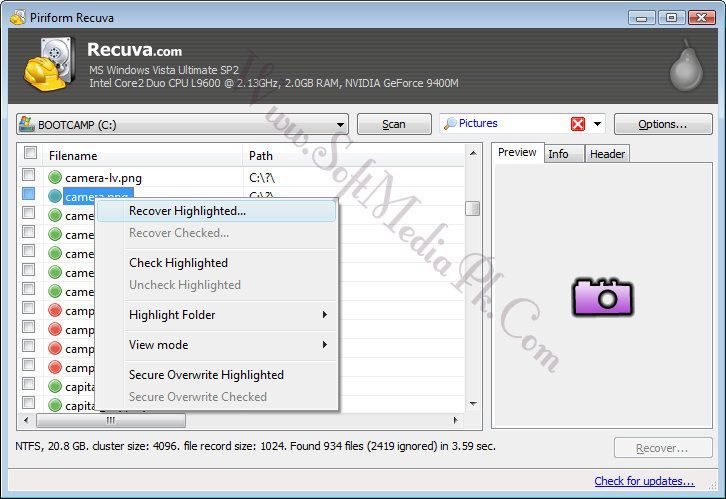Click the scroll down arrow of file list
This screenshot has height=499, width=726.
coord(473,404)
